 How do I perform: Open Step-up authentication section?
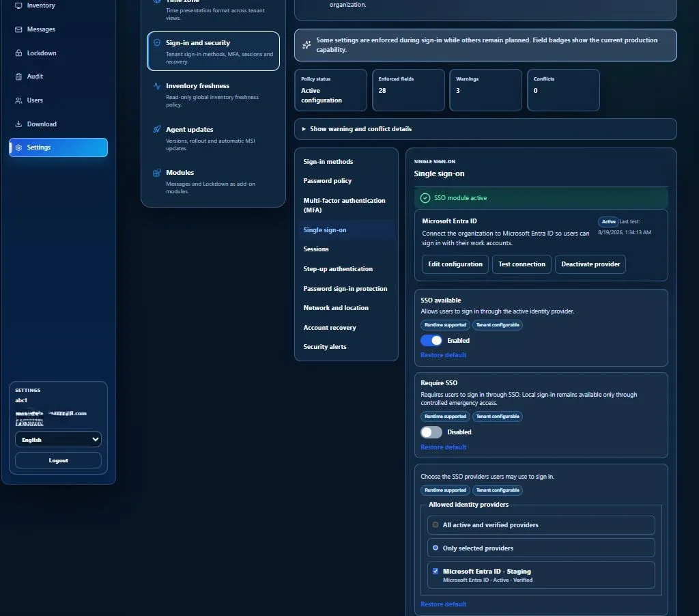(346, 269)
